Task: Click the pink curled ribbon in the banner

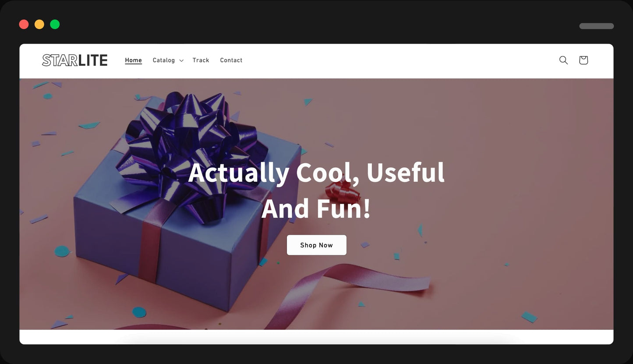Action: click(346, 289)
